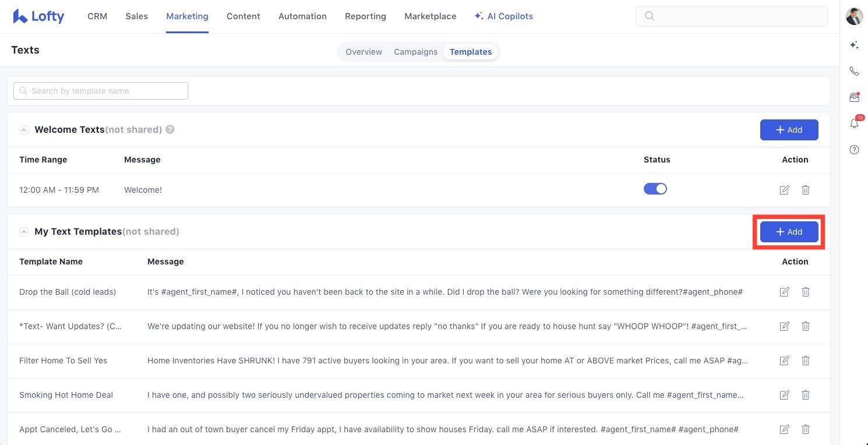Add a new Welcome Text

789,130
